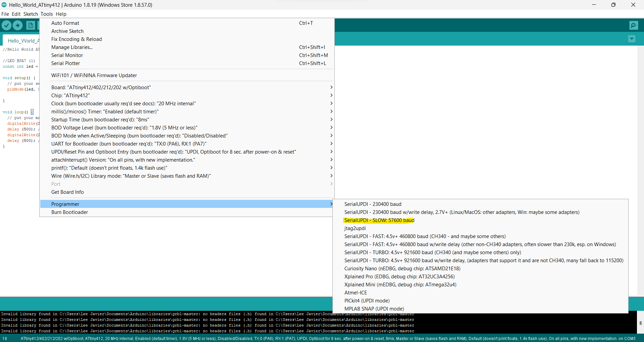Click the Tools menu
This screenshot has width=644, height=342.
pyautogui.click(x=47, y=14)
